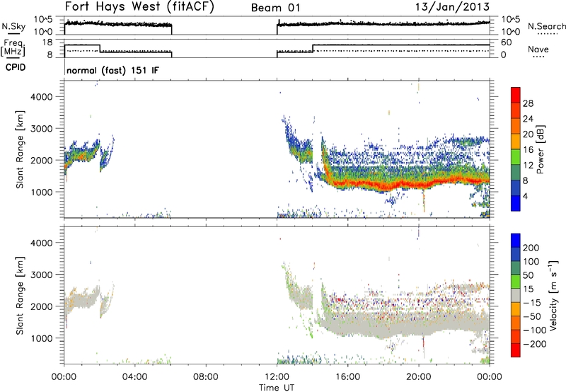Click the "20:00" time tick label
Image resolution: width=566 pixels, height=392 pixels.
418,377
